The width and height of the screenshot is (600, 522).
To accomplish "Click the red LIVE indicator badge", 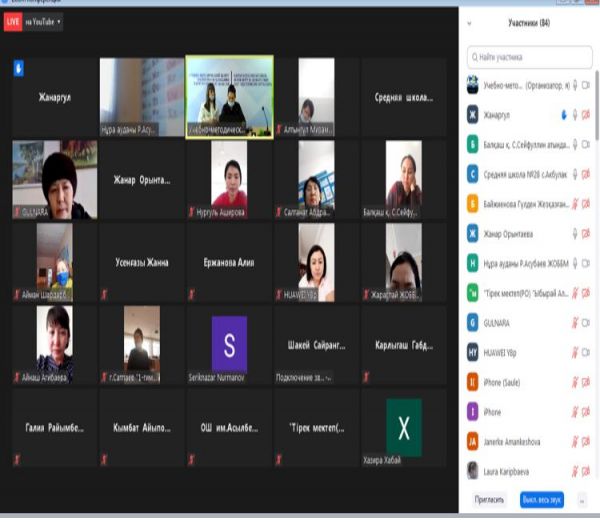I will click(13, 20).
